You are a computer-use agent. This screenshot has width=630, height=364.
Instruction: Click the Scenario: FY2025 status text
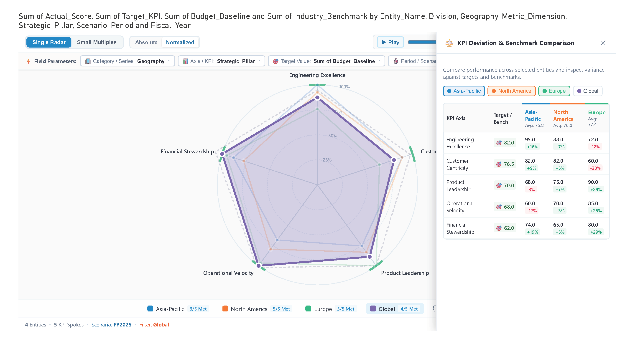tap(111, 325)
